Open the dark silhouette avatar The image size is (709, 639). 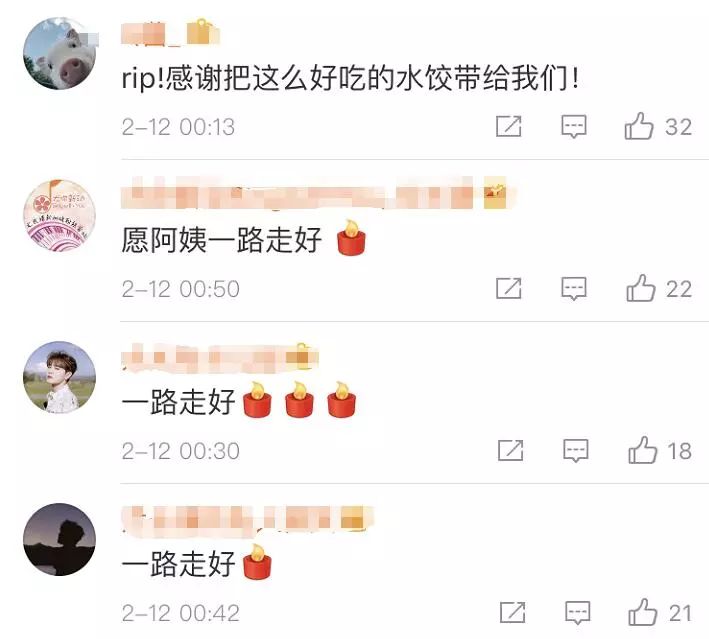59,540
